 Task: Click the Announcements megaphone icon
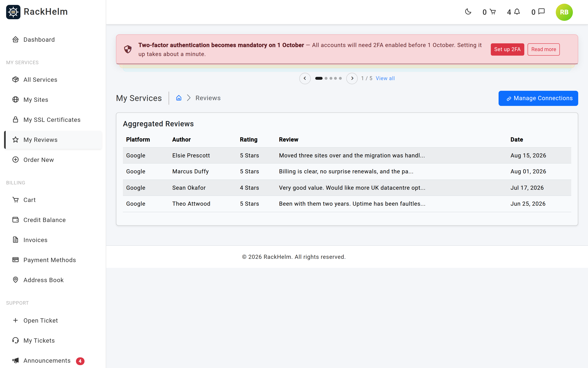(x=16, y=360)
